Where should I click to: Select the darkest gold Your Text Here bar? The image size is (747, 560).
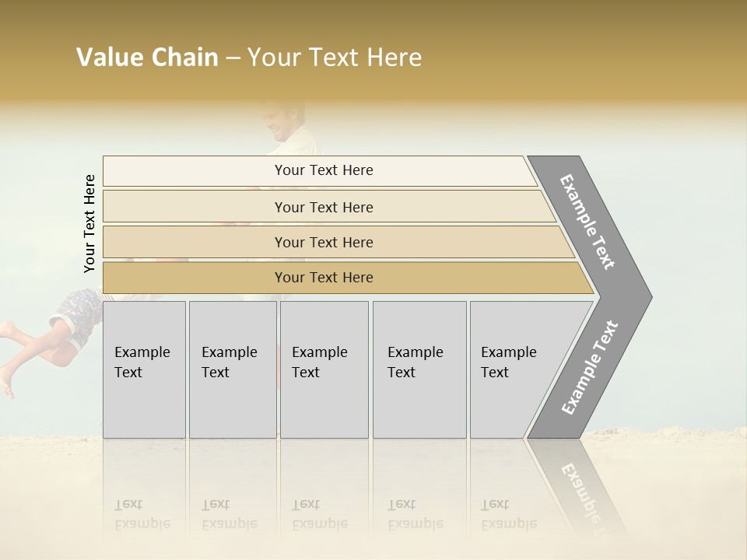348,278
